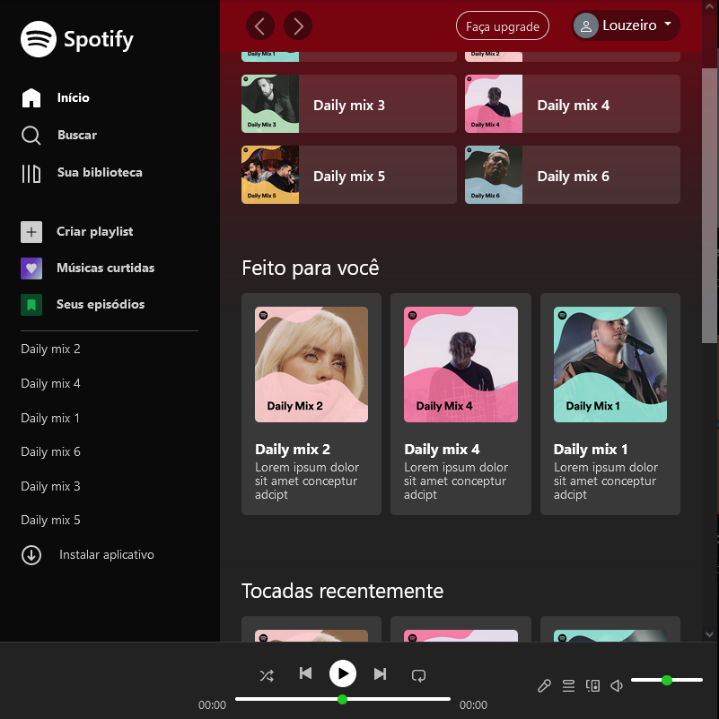The height and width of the screenshot is (719, 719).
Task: Click Daily mix 2 card title
Action: pos(293,449)
